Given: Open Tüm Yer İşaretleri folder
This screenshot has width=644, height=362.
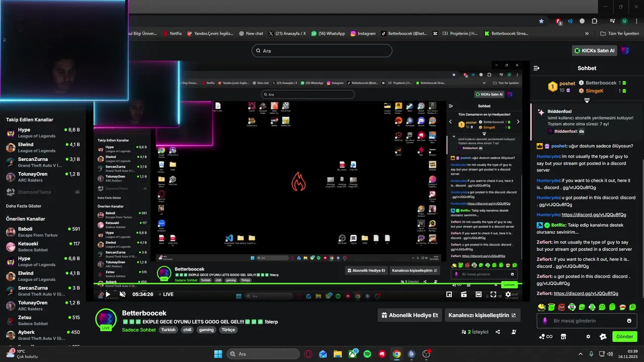Looking at the screenshot, I should 619,34.
